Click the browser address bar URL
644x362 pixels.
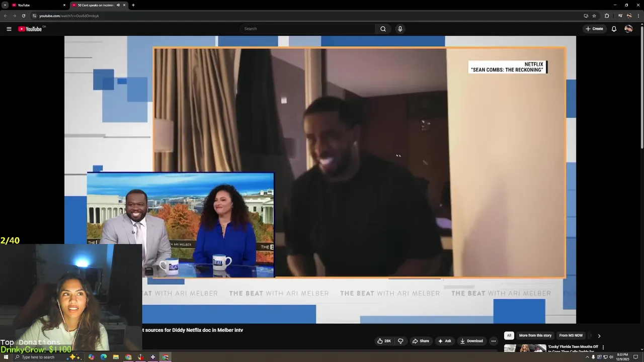(69, 16)
